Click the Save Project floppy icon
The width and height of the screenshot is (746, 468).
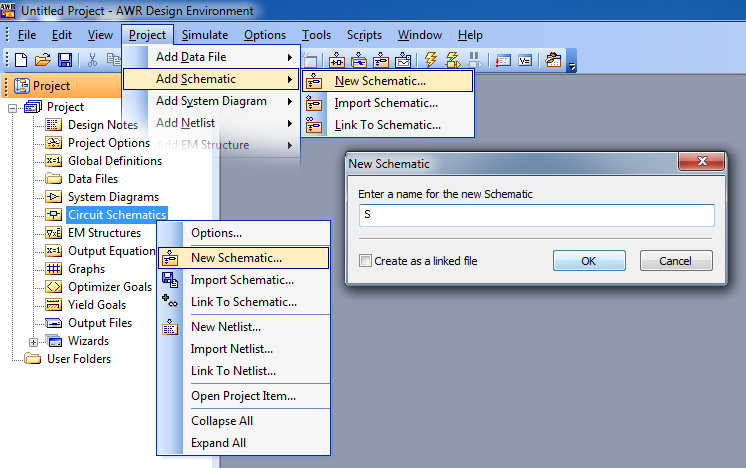point(65,60)
